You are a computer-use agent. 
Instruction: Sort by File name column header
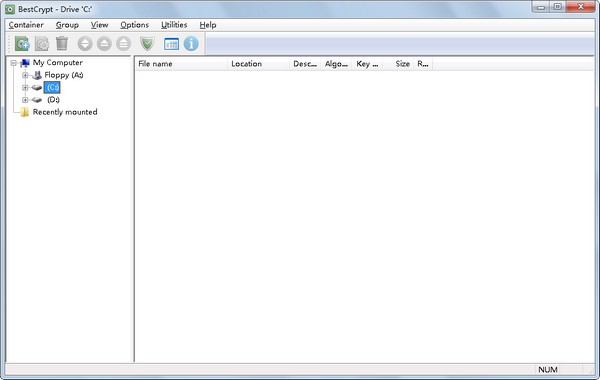[181, 64]
